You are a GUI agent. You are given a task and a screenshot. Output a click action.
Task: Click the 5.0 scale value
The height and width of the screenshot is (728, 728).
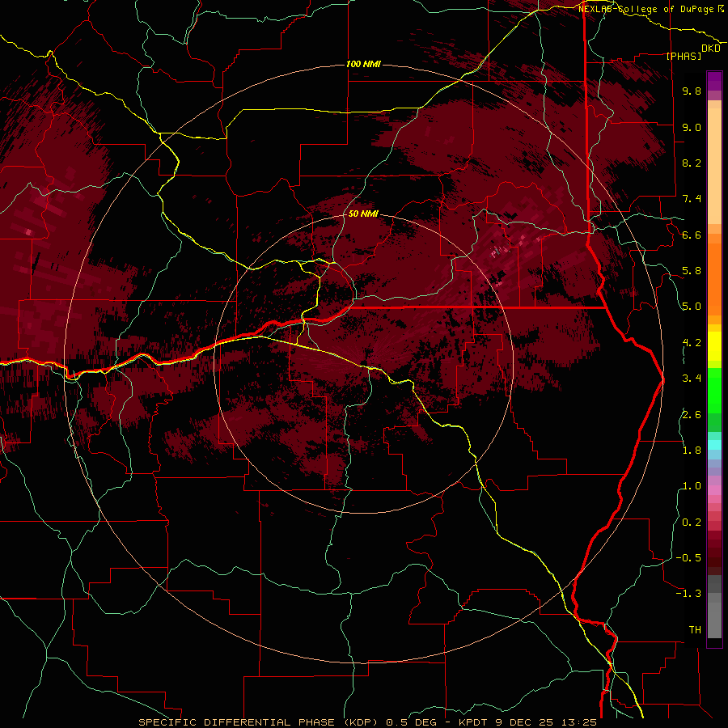click(x=692, y=307)
